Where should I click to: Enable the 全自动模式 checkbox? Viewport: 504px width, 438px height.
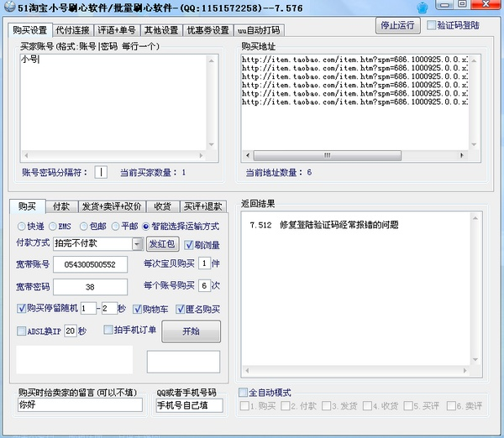pyautogui.click(x=244, y=393)
